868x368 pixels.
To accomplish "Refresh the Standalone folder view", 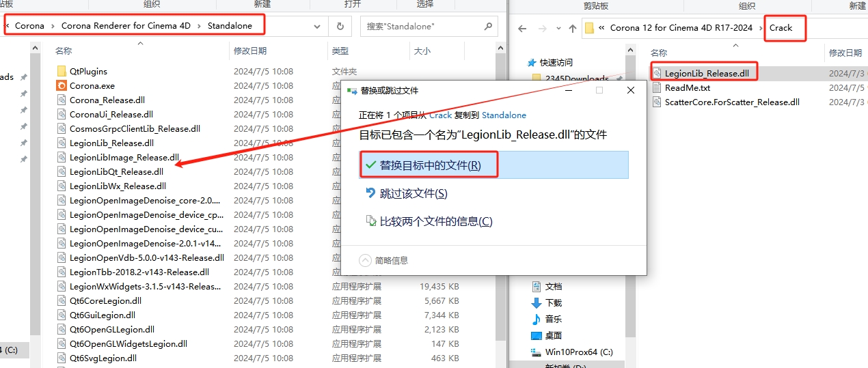I will click(x=340, y=27).
